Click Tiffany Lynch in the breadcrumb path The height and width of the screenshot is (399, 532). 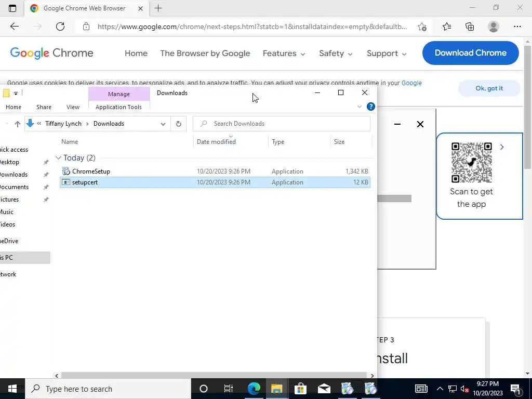(63, 124)
